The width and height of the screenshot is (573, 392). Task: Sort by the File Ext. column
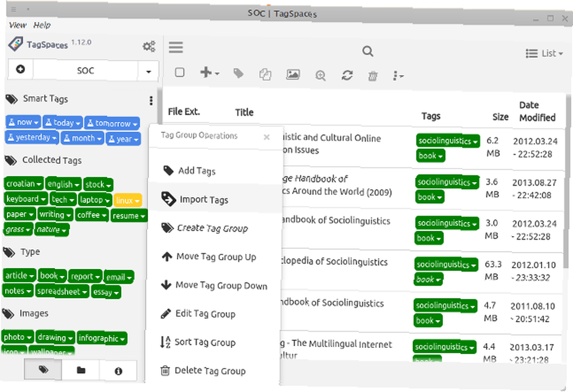184,111
